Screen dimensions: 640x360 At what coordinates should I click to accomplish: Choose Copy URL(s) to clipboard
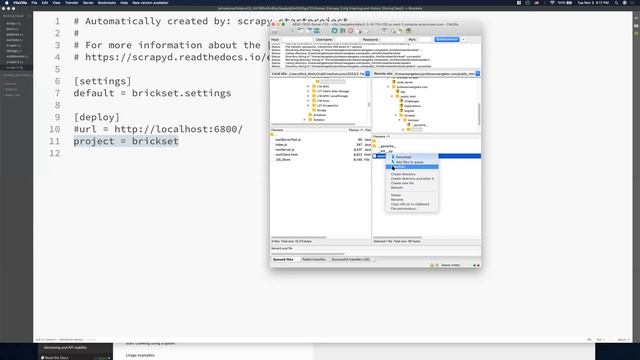[412, 204]
